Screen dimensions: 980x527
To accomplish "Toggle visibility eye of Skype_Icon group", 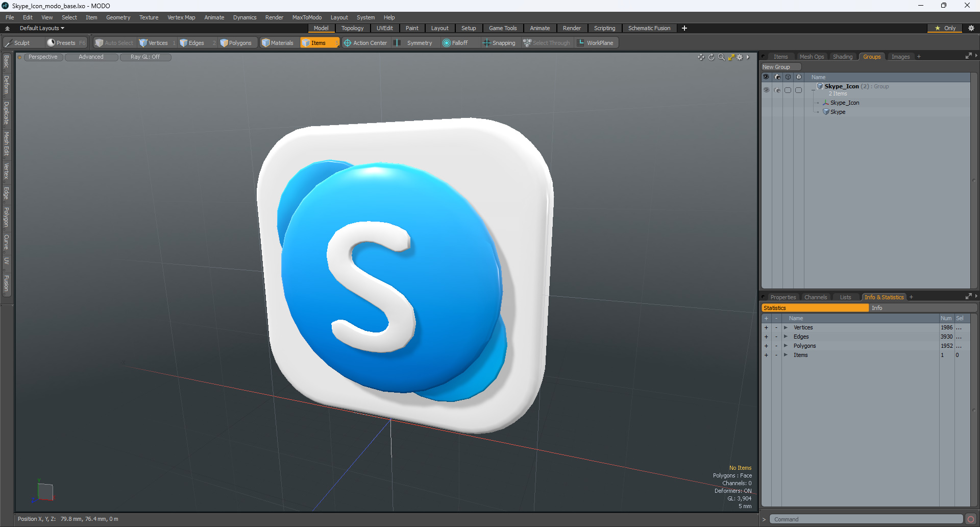I will coord(766,90).
